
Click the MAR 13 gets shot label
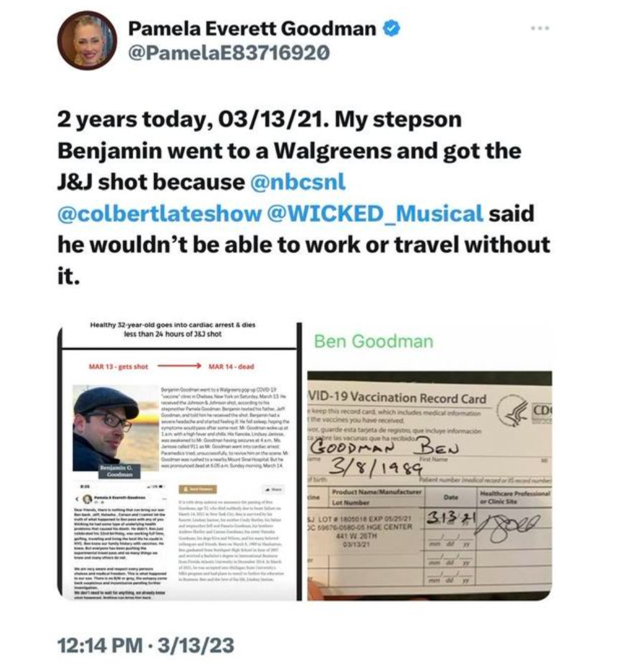118,366
